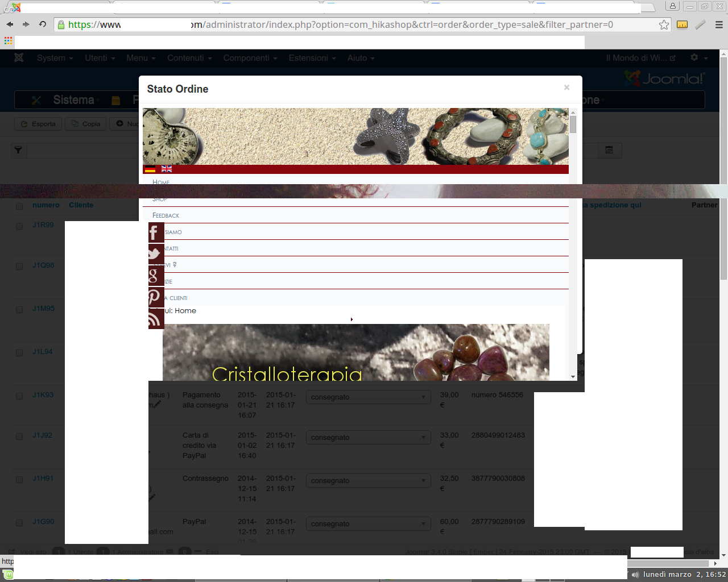Open the calendar picker icon

click(x=609, y=150)
